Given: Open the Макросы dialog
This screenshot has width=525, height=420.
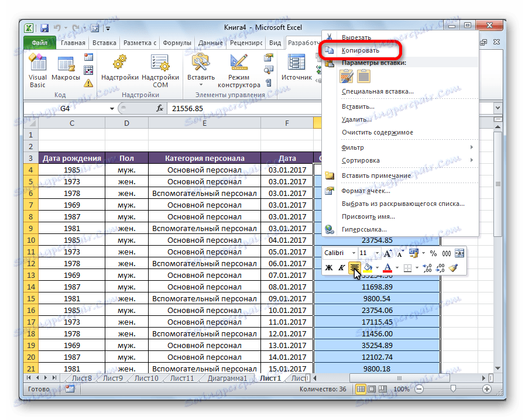Looking at the screenshot, I should [66, 67].
